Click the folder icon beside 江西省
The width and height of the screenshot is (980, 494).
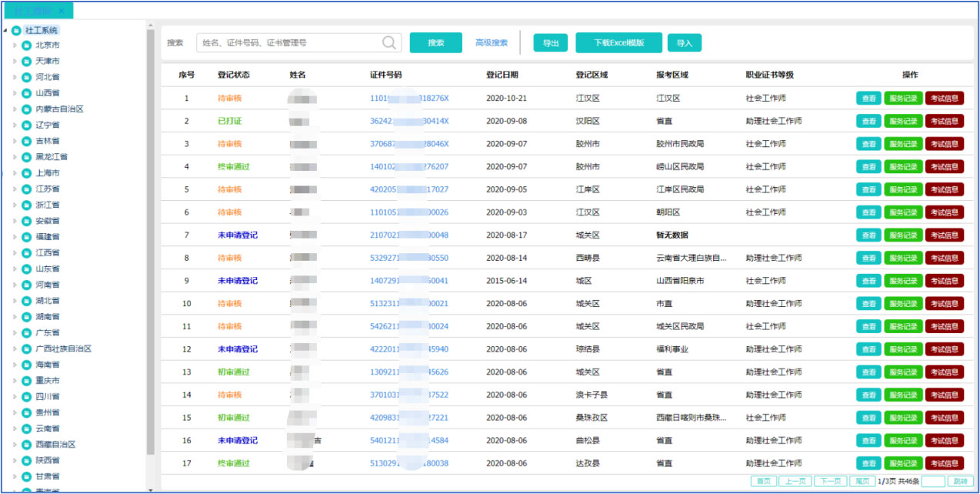tap(27, 253)
